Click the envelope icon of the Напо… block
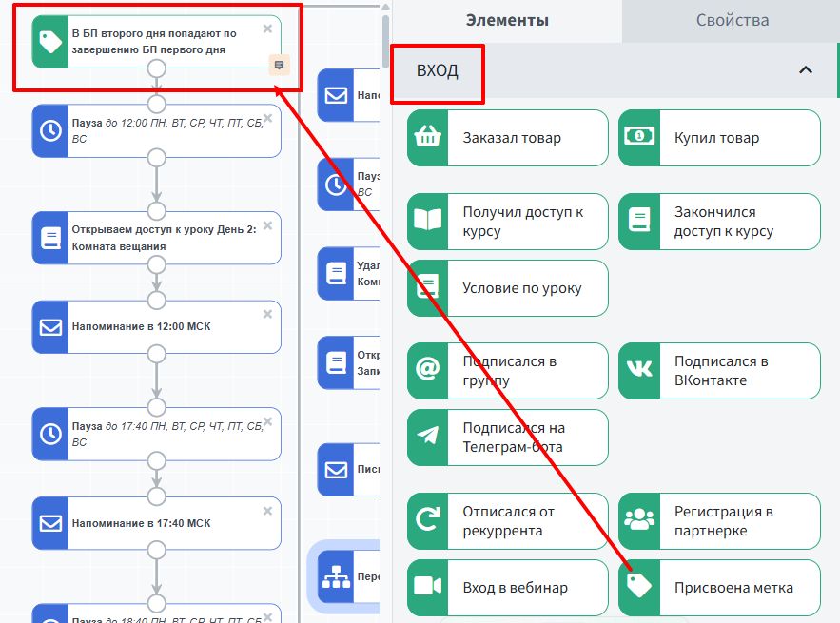The height and width of the screenshot is (623, 840). 336,95
